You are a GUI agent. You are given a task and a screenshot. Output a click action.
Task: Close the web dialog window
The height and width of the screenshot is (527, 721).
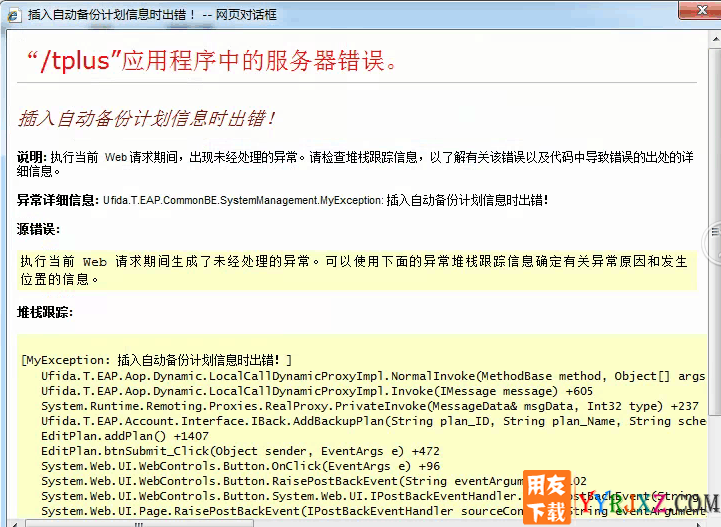click(700, 10)
